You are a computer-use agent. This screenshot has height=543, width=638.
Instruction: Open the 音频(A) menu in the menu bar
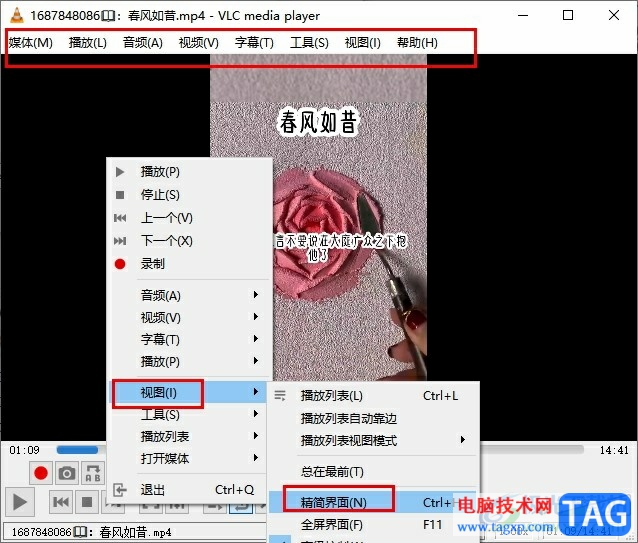point(143,43)
